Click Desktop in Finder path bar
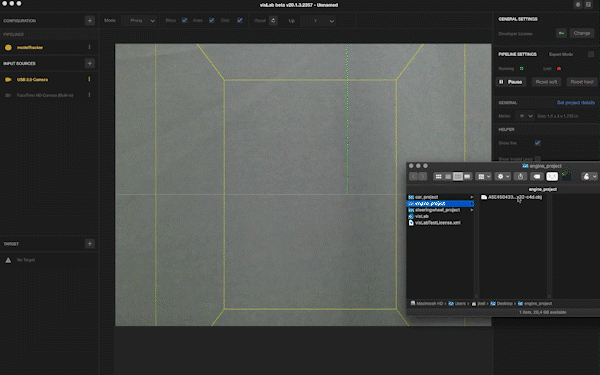600x375 pixels. [x=502, y=303]
